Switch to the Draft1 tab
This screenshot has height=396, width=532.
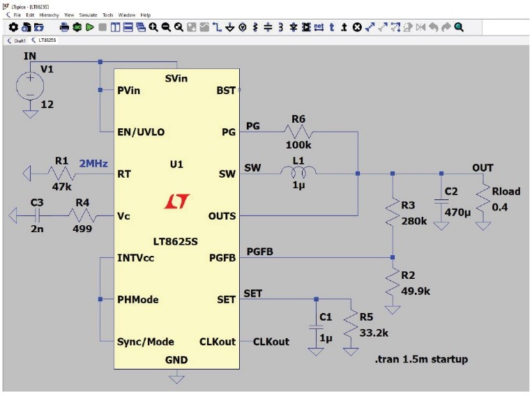17,40
